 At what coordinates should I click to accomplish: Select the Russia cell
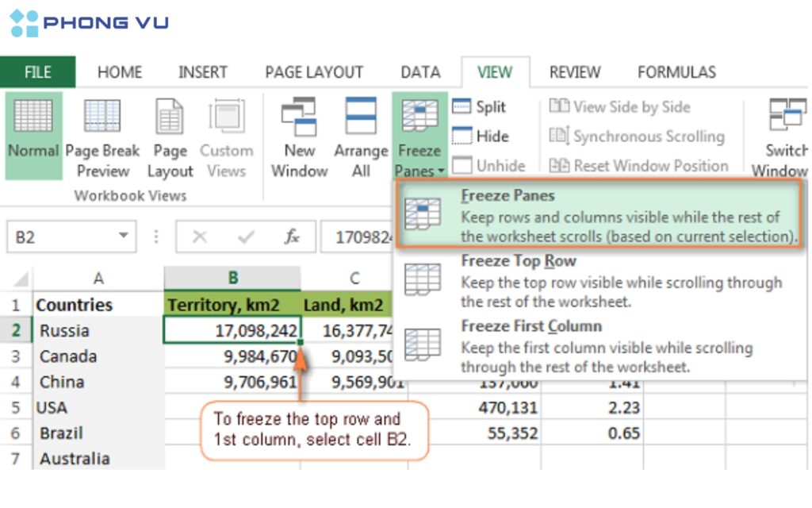tap(98, 330)
